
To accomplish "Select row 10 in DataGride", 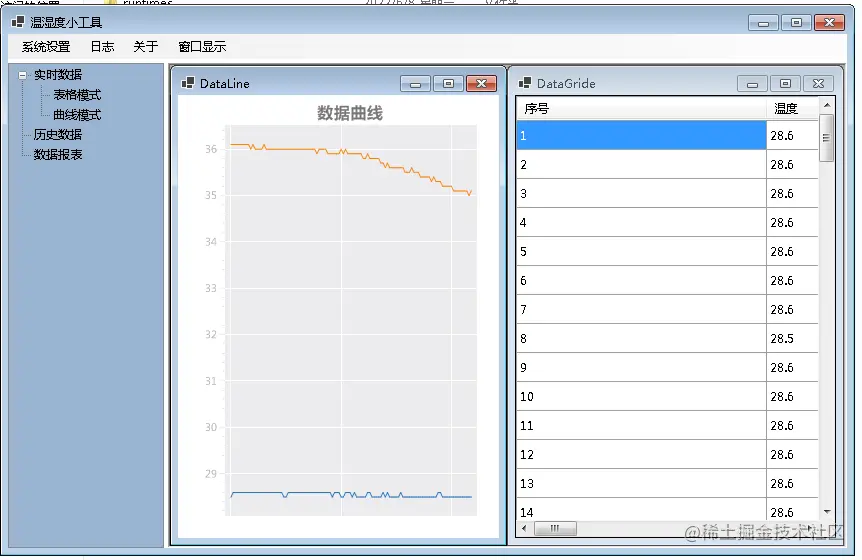I will tap(667, 397).
